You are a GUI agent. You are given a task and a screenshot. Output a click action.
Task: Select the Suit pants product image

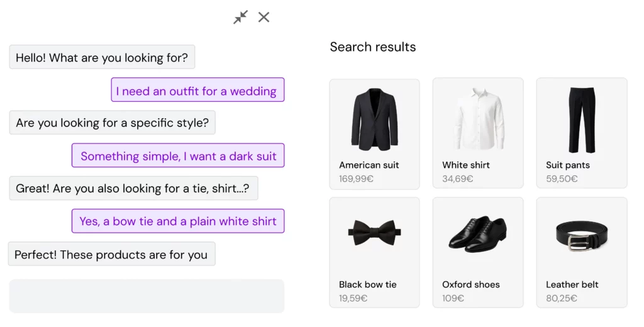(581, 118)
